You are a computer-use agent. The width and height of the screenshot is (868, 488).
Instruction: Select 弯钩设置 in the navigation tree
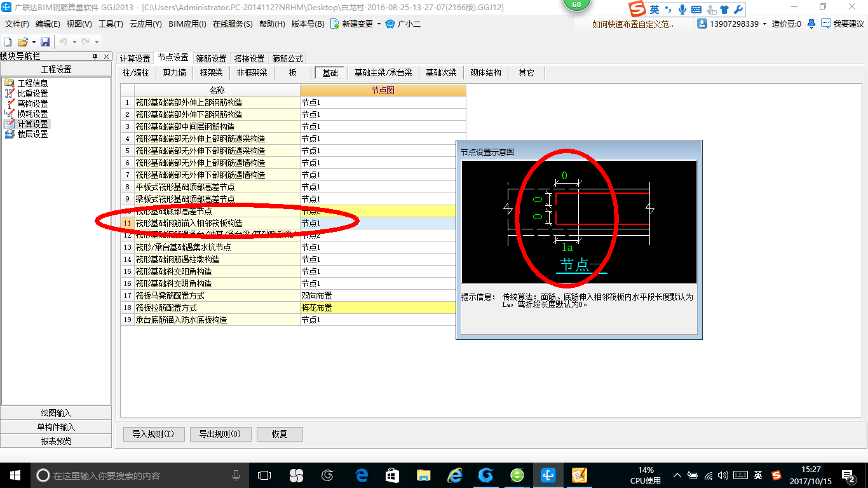coord(32,104)
